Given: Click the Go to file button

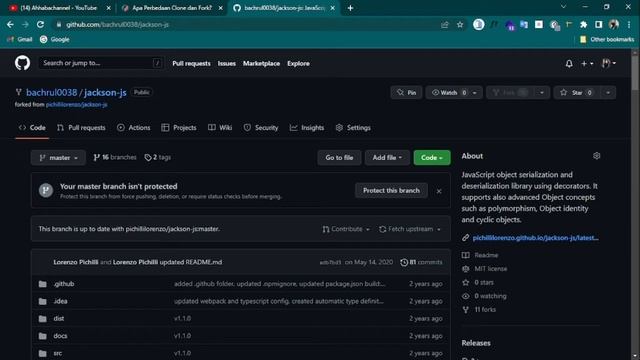Looking at the screenshot, I should click(x=339, y=158).
